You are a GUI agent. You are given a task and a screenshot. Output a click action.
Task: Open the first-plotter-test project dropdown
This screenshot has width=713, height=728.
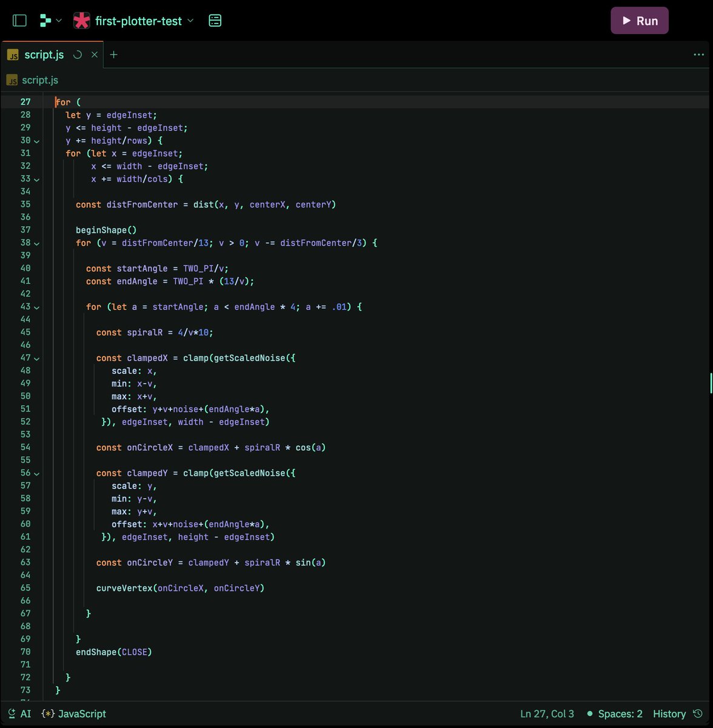145,21
